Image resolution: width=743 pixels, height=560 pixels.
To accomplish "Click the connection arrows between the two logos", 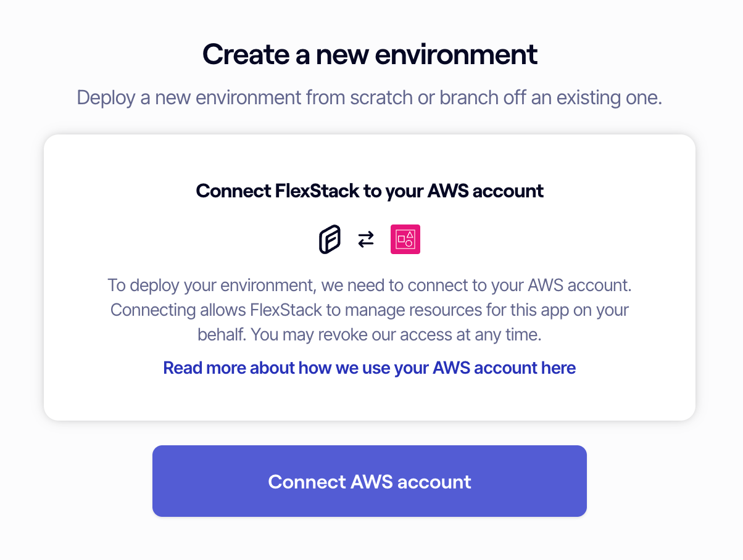I will (366, 239).
